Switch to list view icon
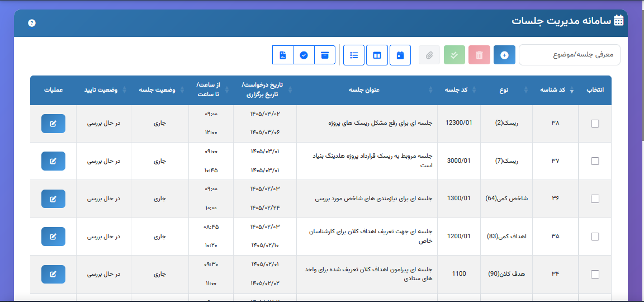 (x=354, y=55)
